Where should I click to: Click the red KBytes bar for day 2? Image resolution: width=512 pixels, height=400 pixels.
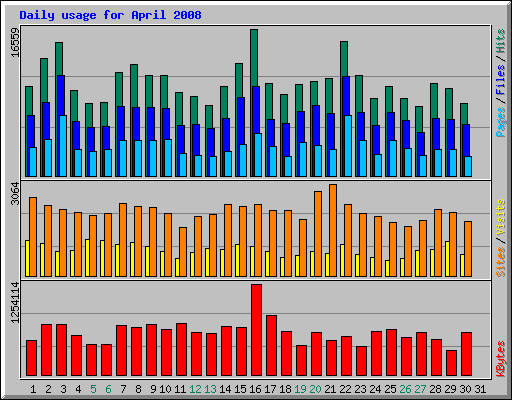click(46, 350)
